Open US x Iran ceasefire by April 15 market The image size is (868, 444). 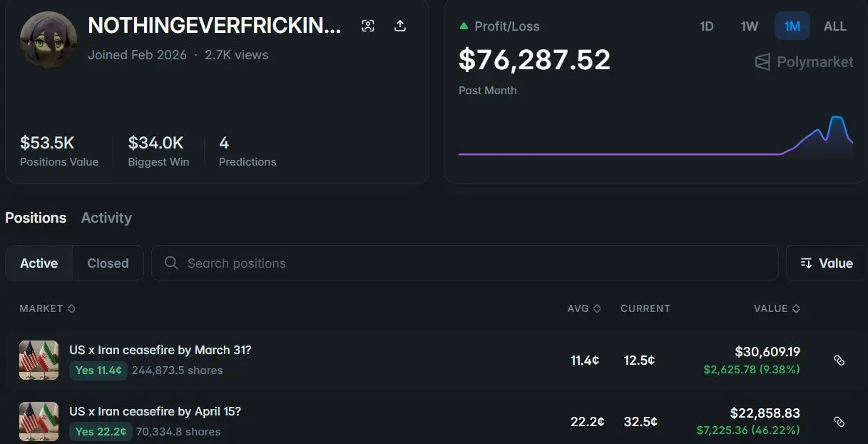point(155,412)
